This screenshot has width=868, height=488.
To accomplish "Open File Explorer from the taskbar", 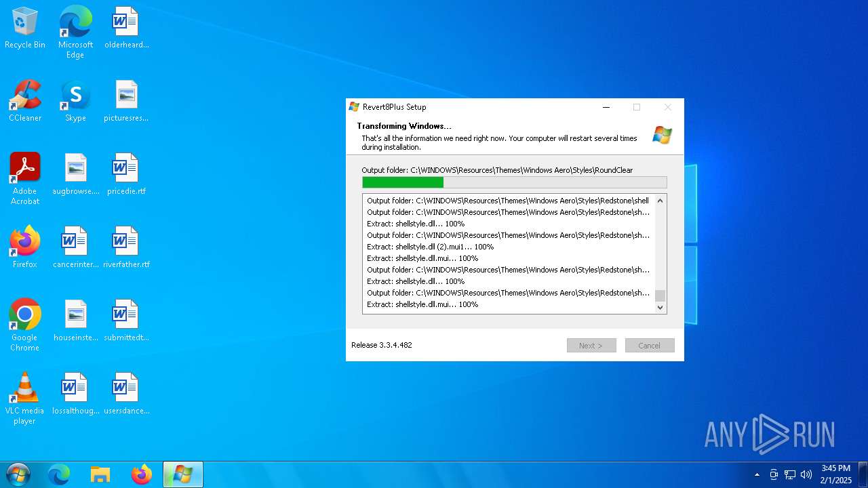I will tap(100, 474).
